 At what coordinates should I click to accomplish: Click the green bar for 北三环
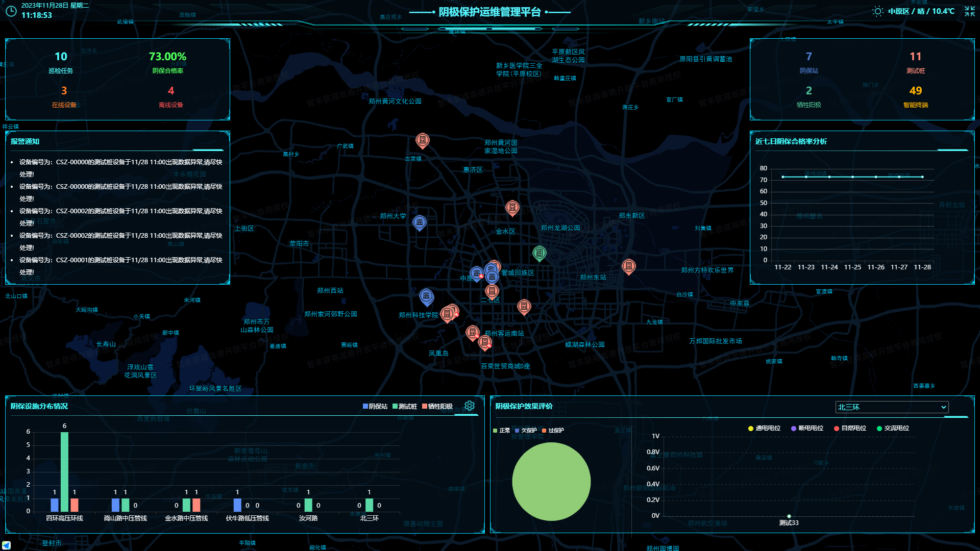coord(369,505)
